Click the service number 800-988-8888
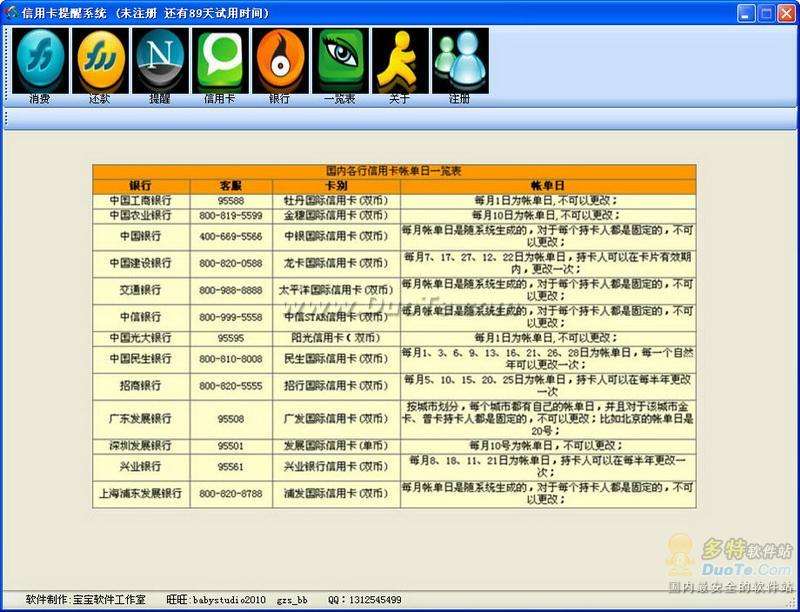 (x=231, y=291)
